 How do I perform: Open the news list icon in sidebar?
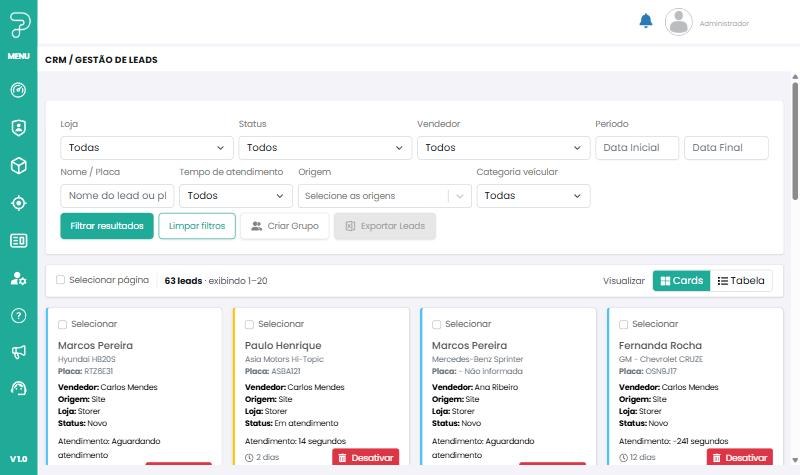[18, 240]
